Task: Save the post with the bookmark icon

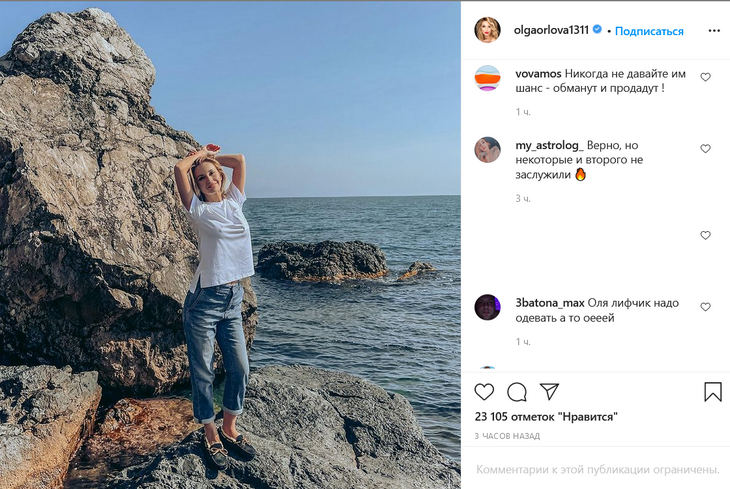Action: [712, 392]
